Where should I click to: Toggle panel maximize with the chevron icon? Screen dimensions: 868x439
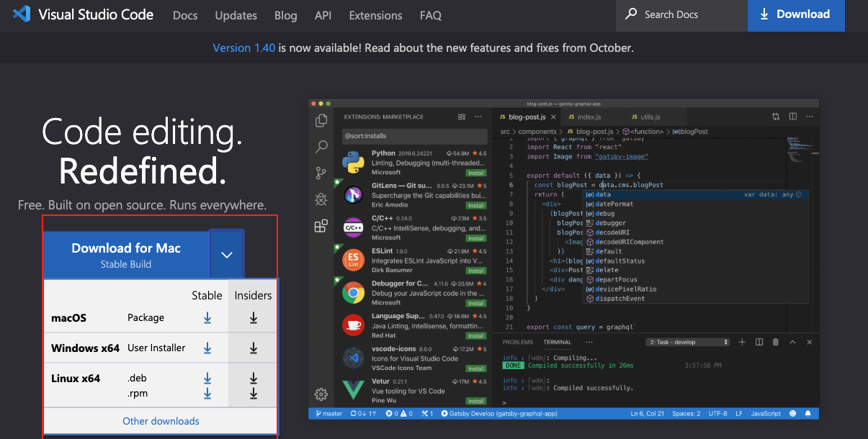[x=792, y=342]
